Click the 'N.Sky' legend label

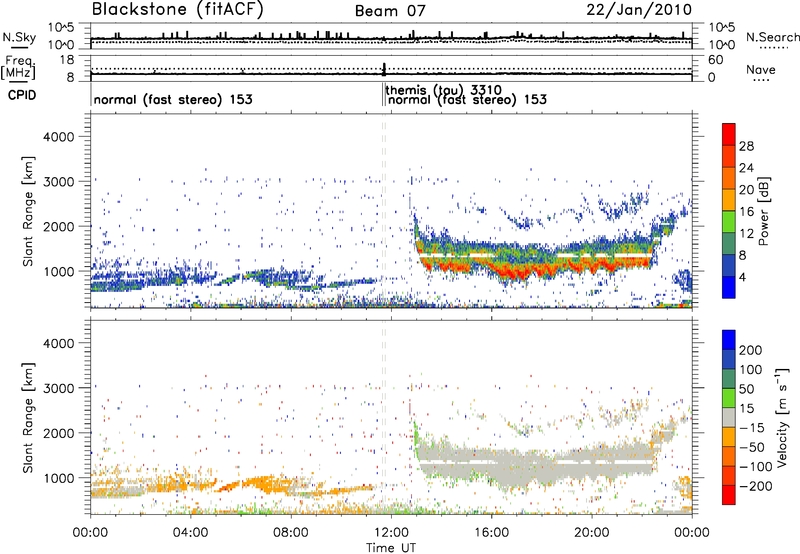click(x=19, y=37)
